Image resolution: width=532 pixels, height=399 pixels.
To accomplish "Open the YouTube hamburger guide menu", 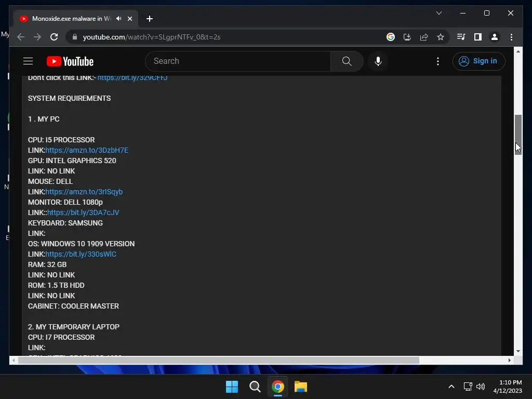I will pyautogui.click(x=28, y=61).
